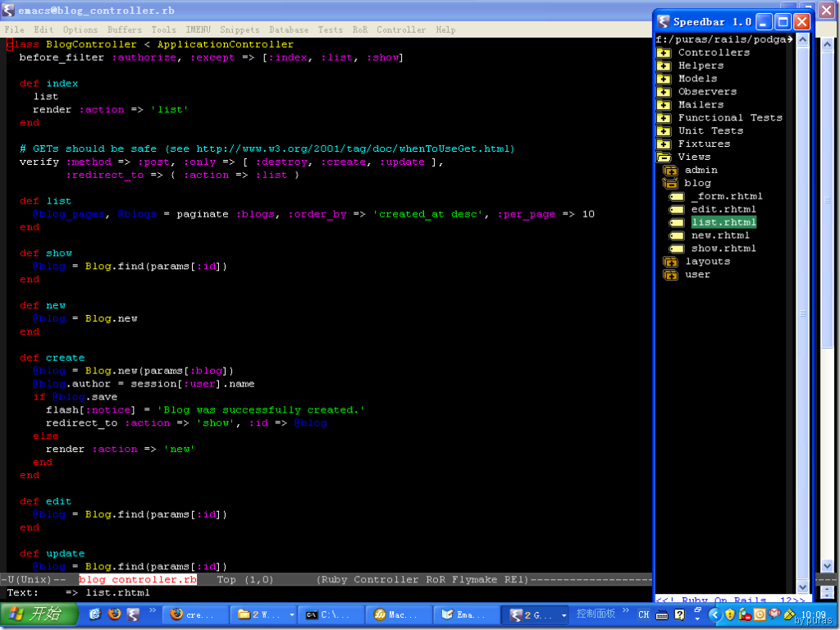The image size is (840, 630).
Task: Open new.rhtml from Speedbar
Action: [720, 235]
